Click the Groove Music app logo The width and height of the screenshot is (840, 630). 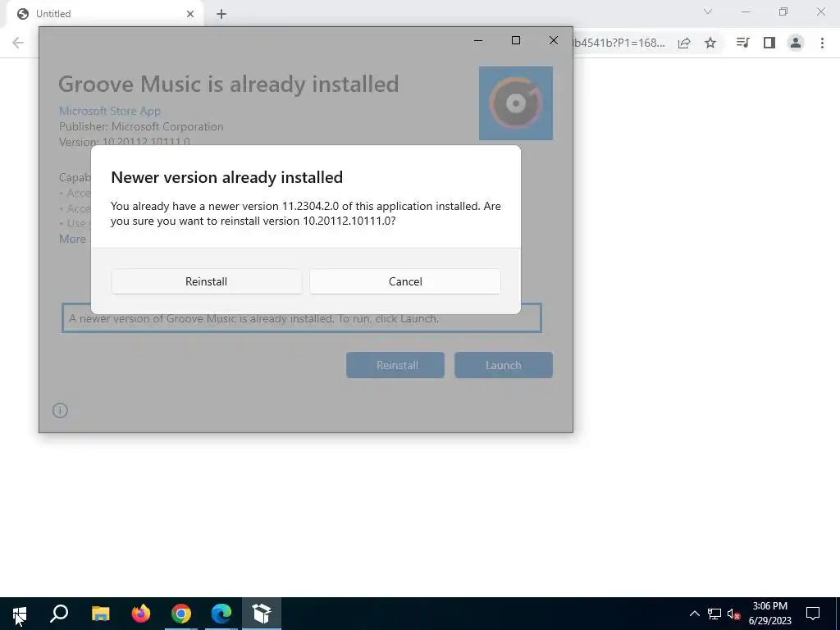515,103
